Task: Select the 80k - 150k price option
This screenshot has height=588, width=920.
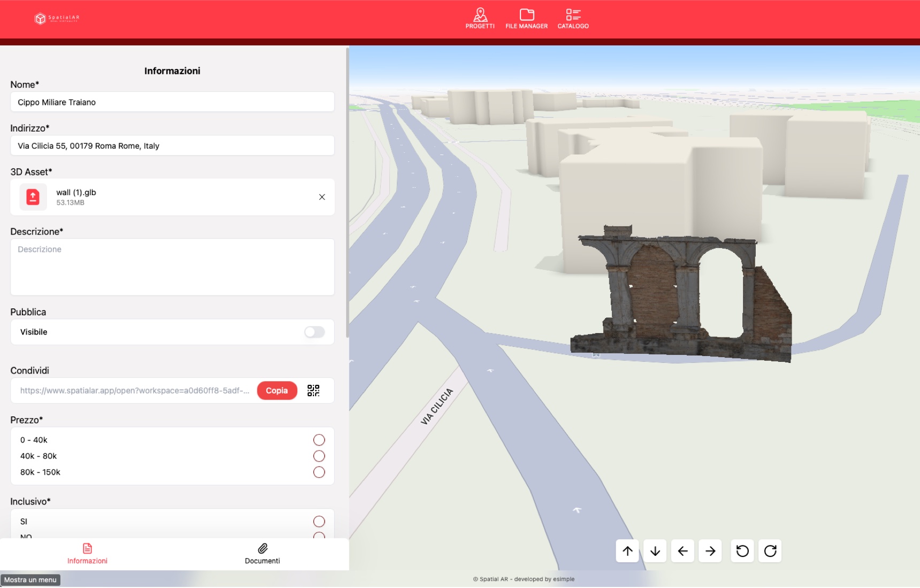Action: (x=319, y=472)
